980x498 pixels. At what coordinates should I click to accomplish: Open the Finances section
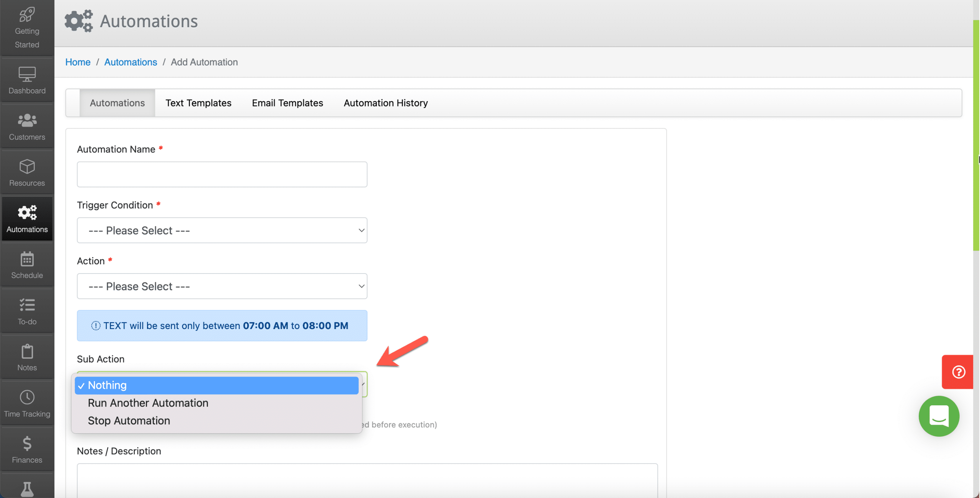27,448
